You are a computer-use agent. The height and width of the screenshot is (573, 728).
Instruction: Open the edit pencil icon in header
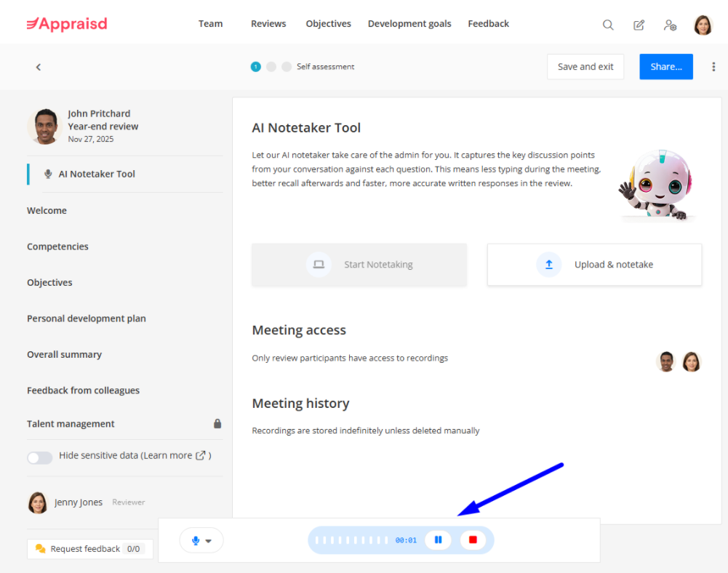tap(639, 25)
